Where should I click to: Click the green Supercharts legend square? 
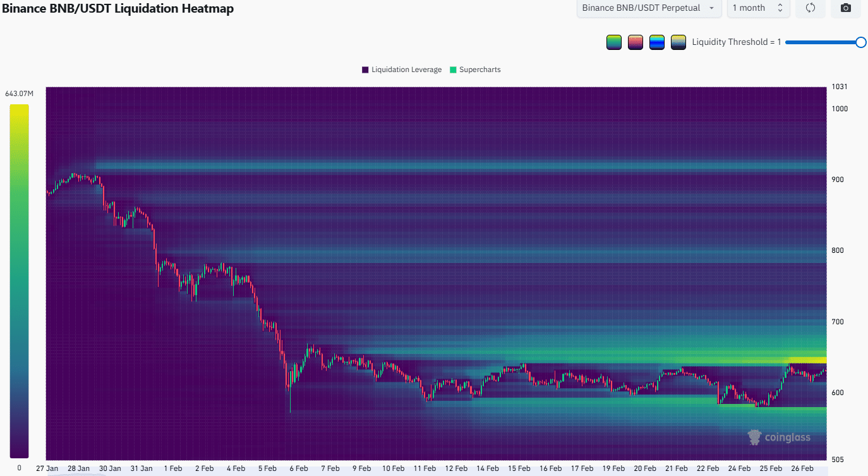[453, 70]
